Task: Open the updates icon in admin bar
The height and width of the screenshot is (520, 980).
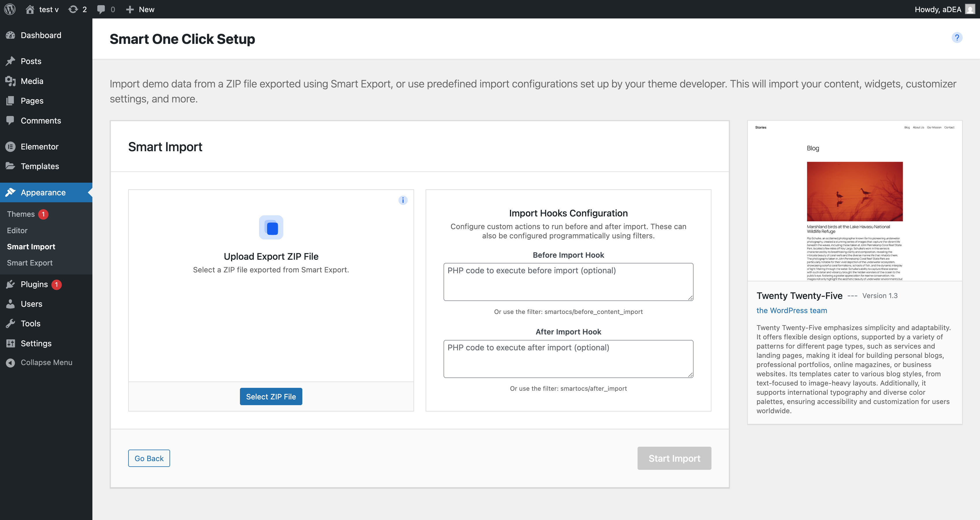Action: [73, 9]
